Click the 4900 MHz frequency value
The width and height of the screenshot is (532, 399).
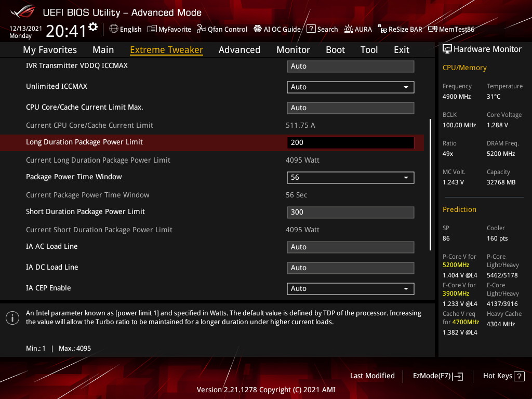[x=456, y=97]
